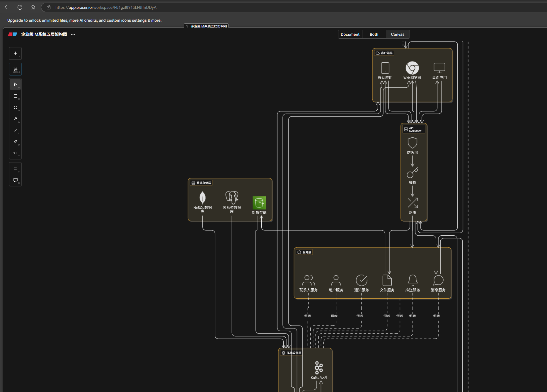Switch to Document view
The width and height of the screenshot is (547, 392).
pos(350,34)
